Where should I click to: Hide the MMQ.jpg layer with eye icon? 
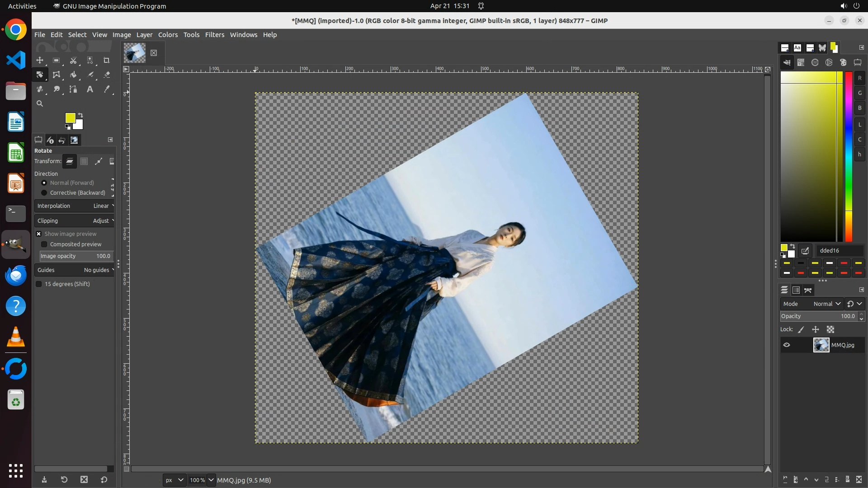coord(787,345)
